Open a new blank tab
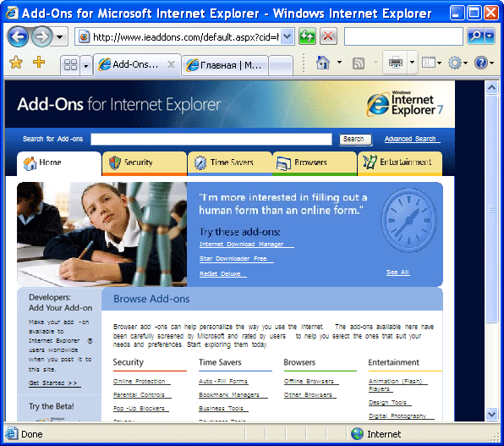 280,66
